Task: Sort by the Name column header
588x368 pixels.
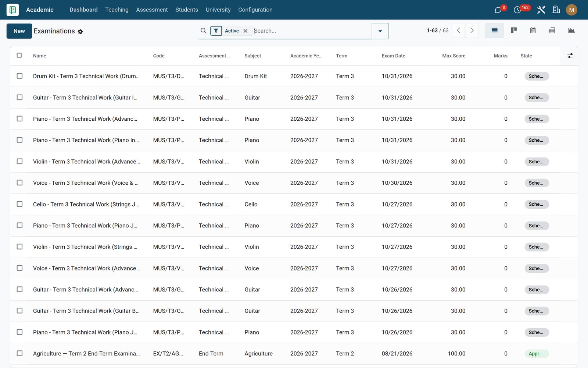Action: click(39, 56)
